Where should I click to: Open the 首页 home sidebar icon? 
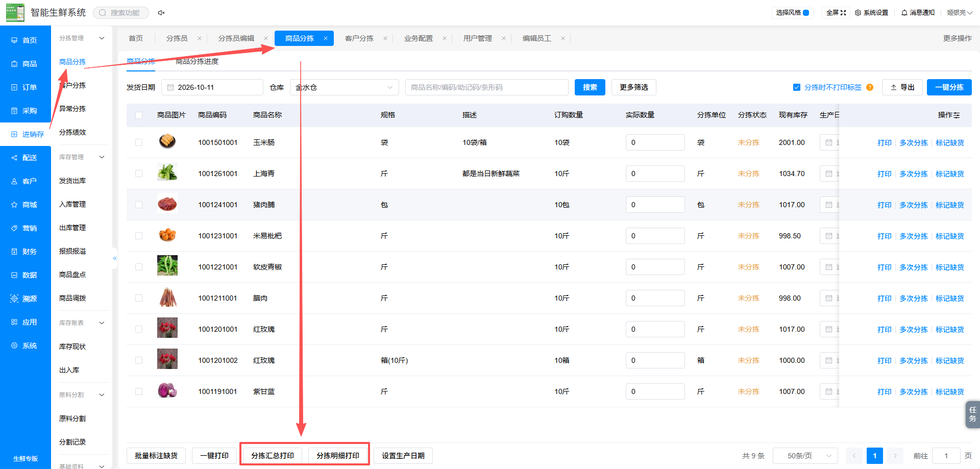(x=14, y=40)
